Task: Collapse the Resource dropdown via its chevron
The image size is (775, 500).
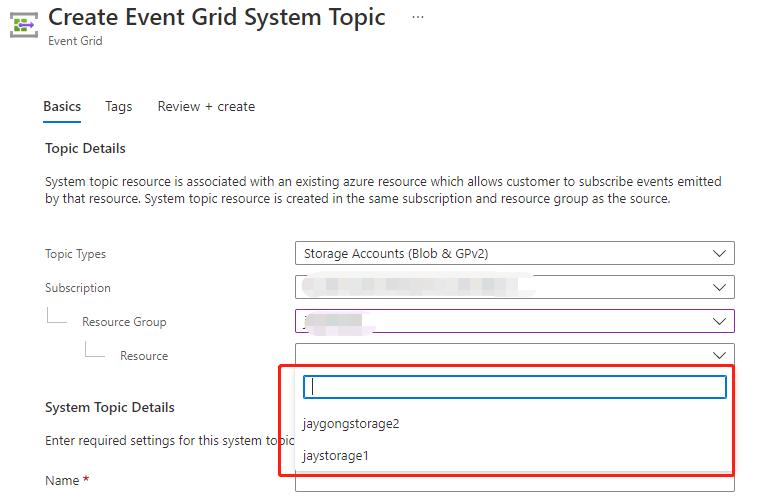Action: [x=719, y=355]
